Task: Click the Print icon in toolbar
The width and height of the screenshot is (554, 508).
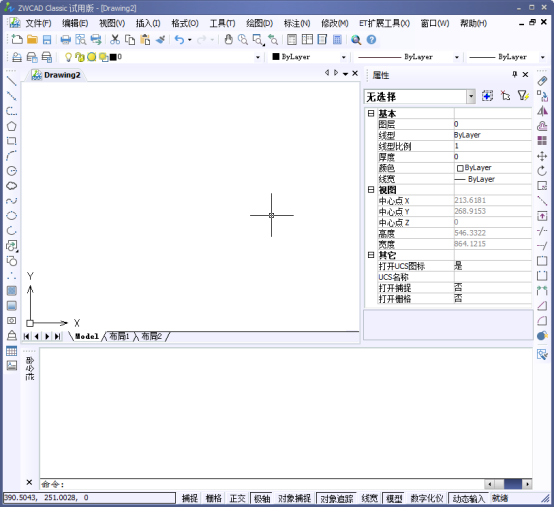Action: (65, 40)
